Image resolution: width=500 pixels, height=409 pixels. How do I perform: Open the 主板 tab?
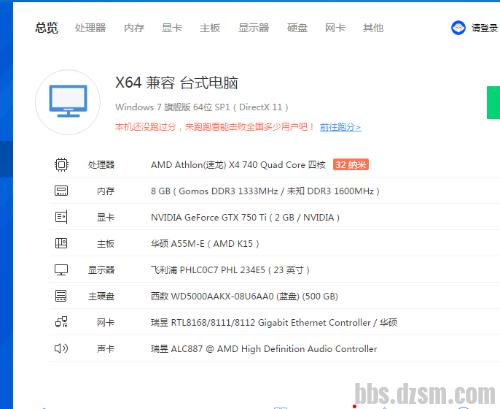[x=210, y=28]
